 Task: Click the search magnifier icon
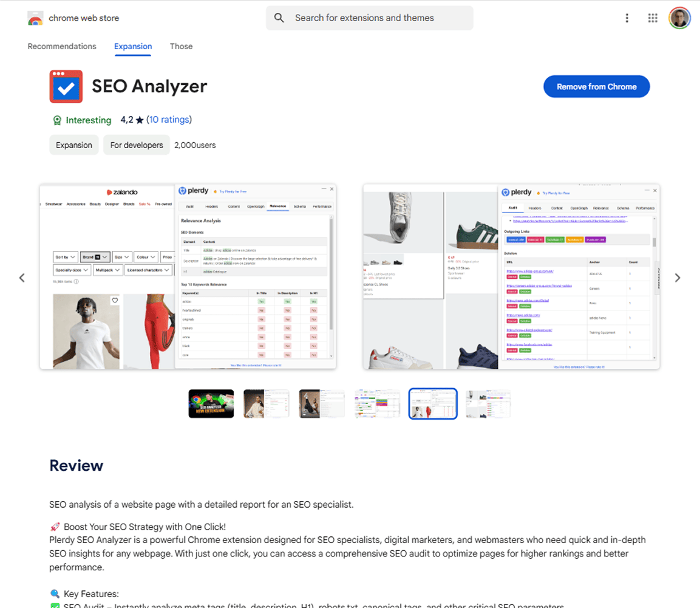(279, 18)
